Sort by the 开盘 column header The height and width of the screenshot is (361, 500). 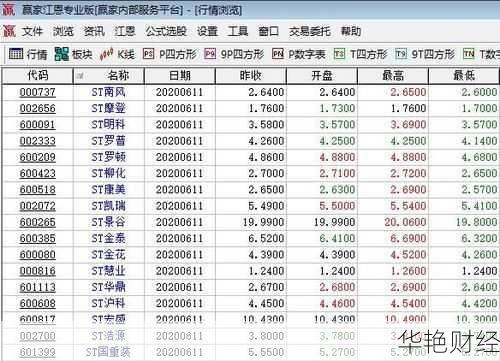tap(322, 76)
